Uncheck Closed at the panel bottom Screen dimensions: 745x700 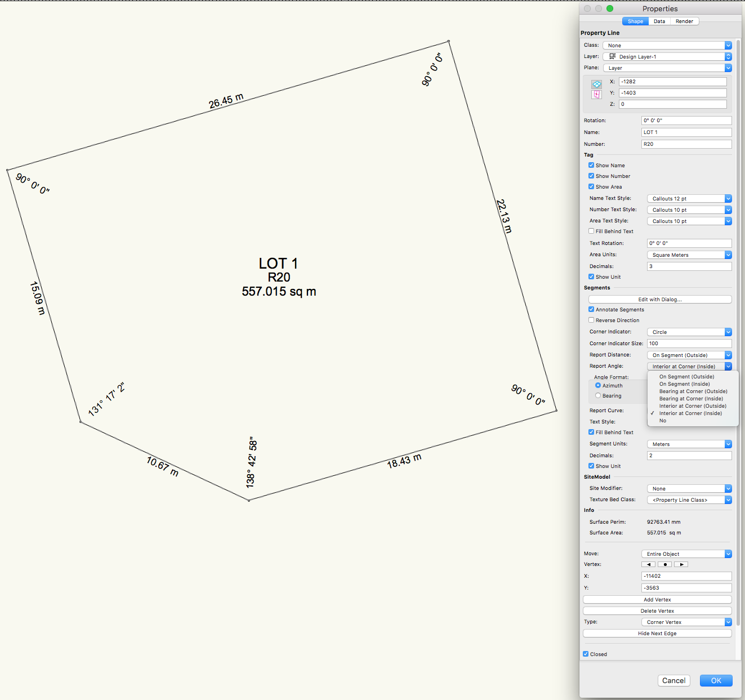[x=586, y=654]
